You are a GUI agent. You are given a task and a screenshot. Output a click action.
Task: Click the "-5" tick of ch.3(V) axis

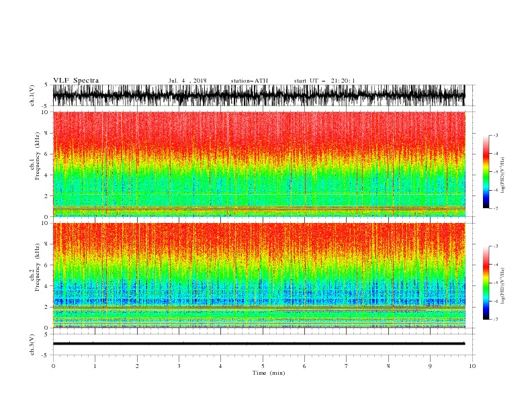coord(45,355)
